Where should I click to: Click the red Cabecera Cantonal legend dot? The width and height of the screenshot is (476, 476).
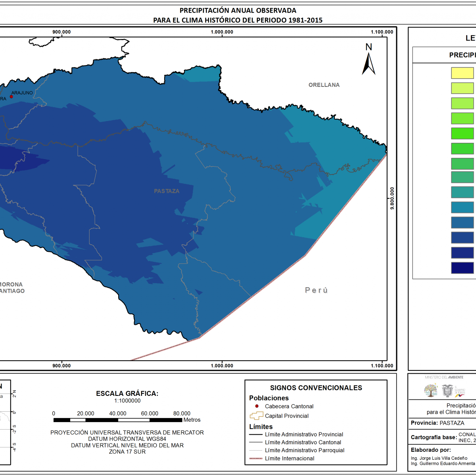257,406
